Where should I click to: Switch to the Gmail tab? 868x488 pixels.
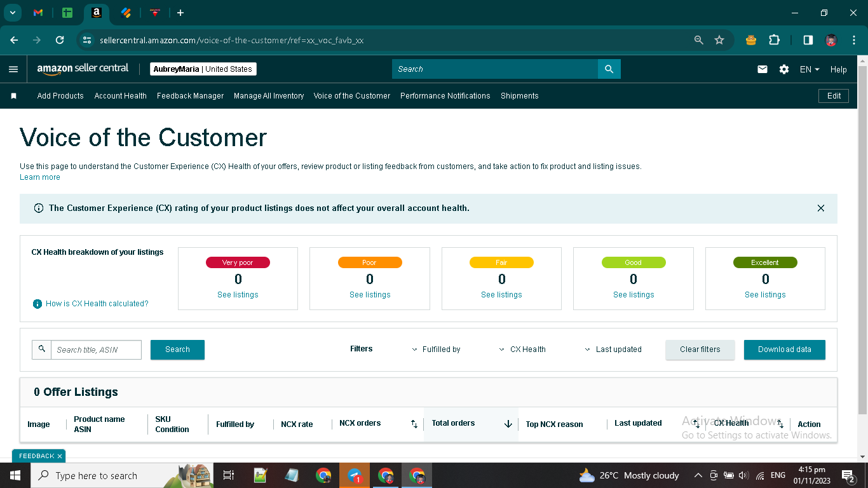click(x=38, y=13)
